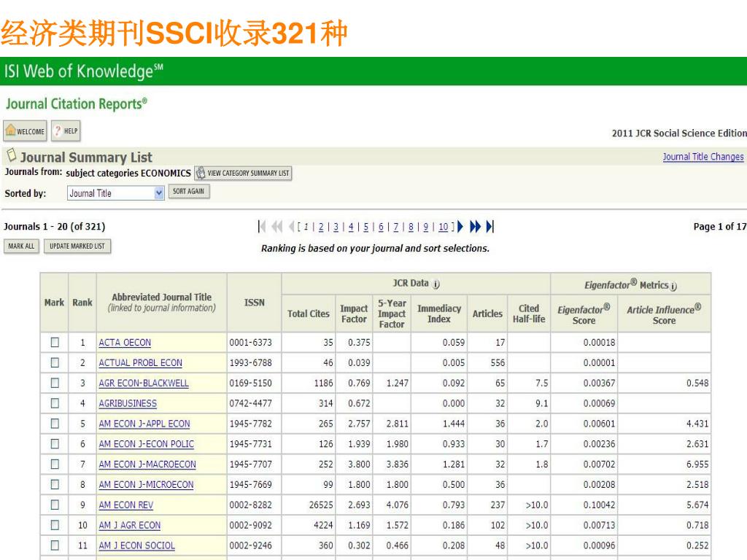This screenshot has height=560, width=747.
Task: Click the Articles column header
Action: coord(487,314)
